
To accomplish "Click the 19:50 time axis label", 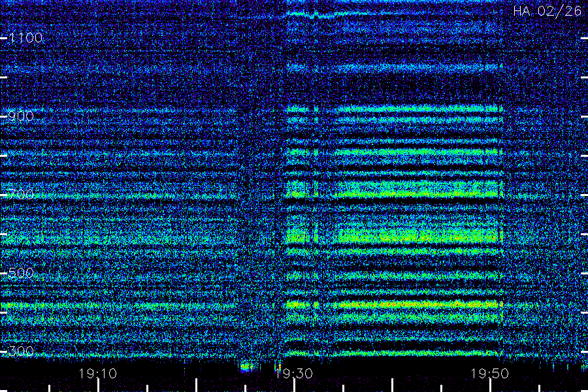I will point(490,374).
